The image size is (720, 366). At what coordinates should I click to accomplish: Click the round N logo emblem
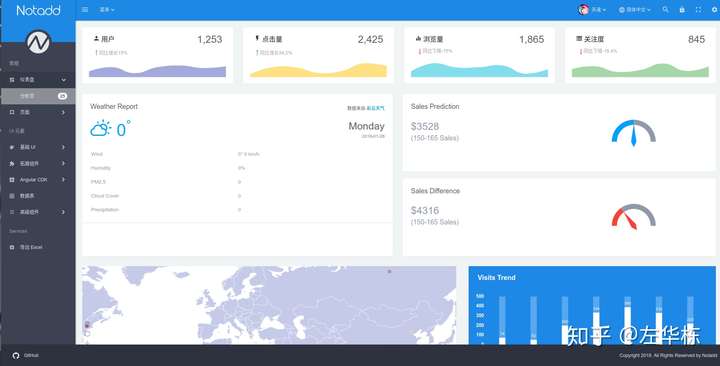[x=38, y=42]
